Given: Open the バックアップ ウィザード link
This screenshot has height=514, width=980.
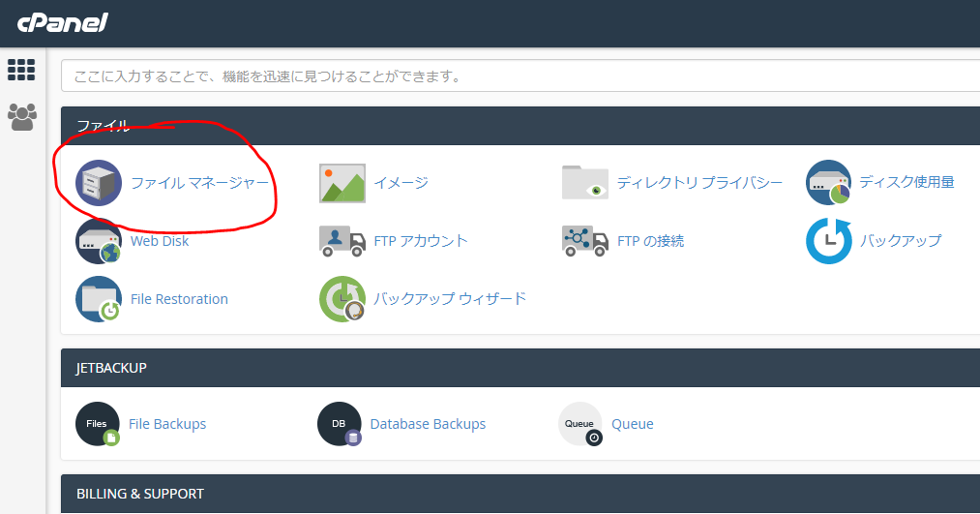Looking at the screenshot, I should coord(450,298).
